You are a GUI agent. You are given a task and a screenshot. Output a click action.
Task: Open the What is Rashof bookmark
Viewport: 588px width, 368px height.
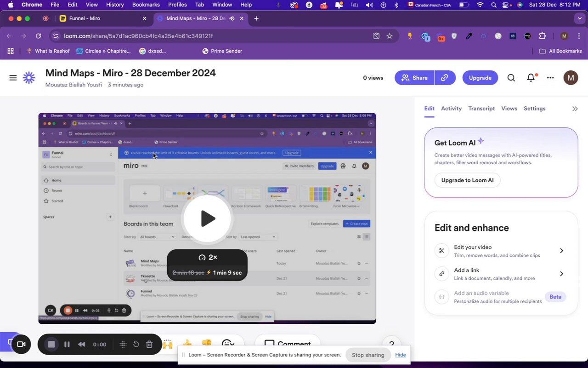(x=48, y=51)
